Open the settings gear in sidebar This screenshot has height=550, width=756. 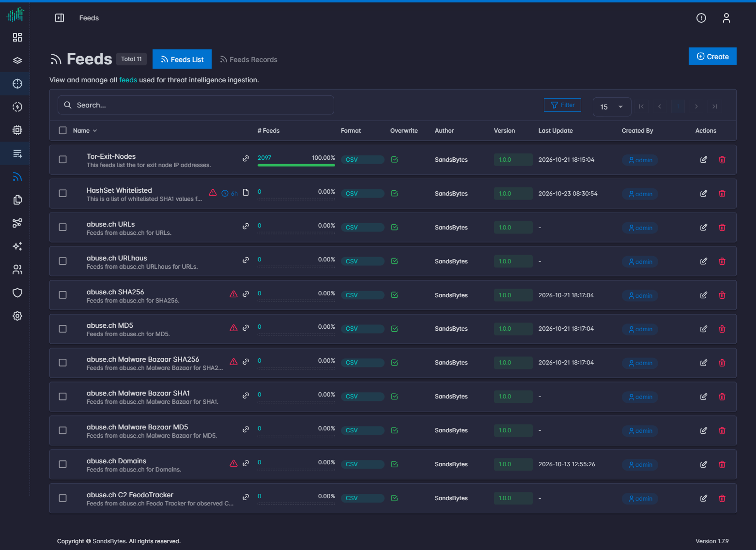[x=17, y=316]
